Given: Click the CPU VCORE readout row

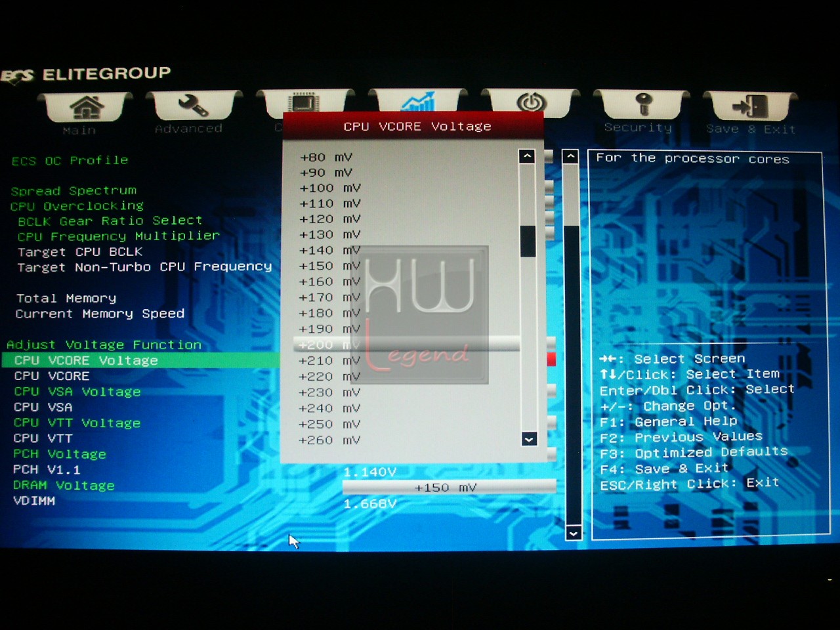Looking at the screenshot, I should pos(52,376).
